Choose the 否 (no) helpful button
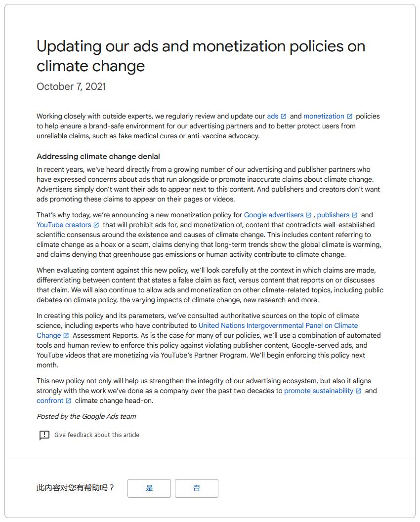The width and height of the screenshot is (420, 522). coord(197,488)
